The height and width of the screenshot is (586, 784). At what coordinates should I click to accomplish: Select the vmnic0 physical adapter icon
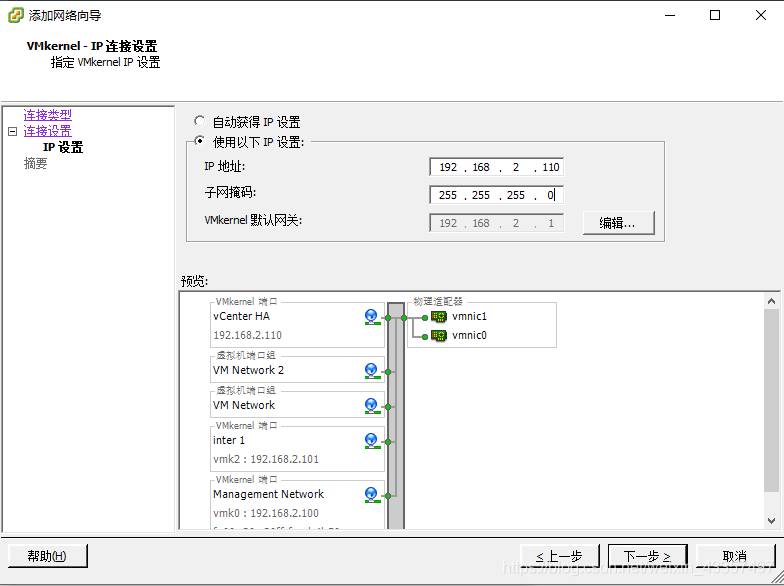click(439, 336)
